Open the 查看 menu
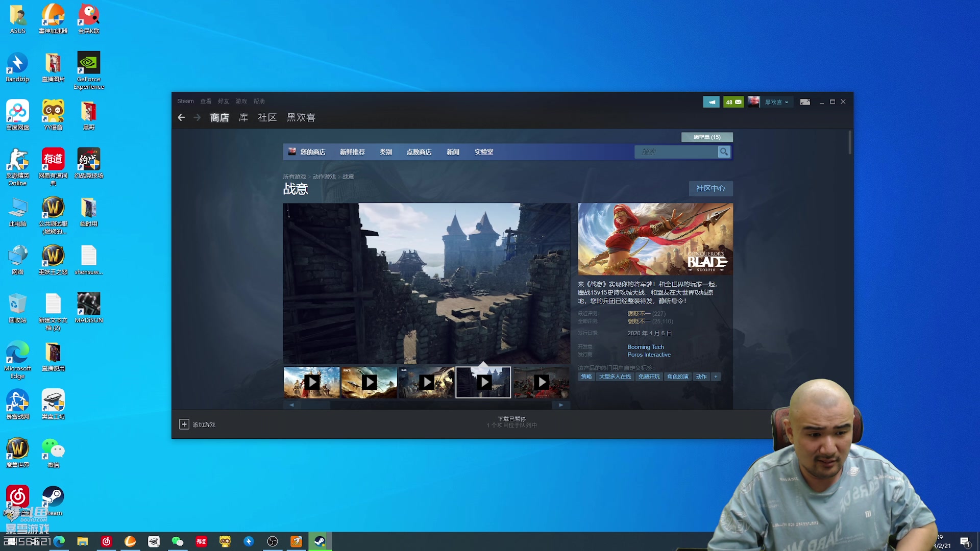 coord(206,101)
